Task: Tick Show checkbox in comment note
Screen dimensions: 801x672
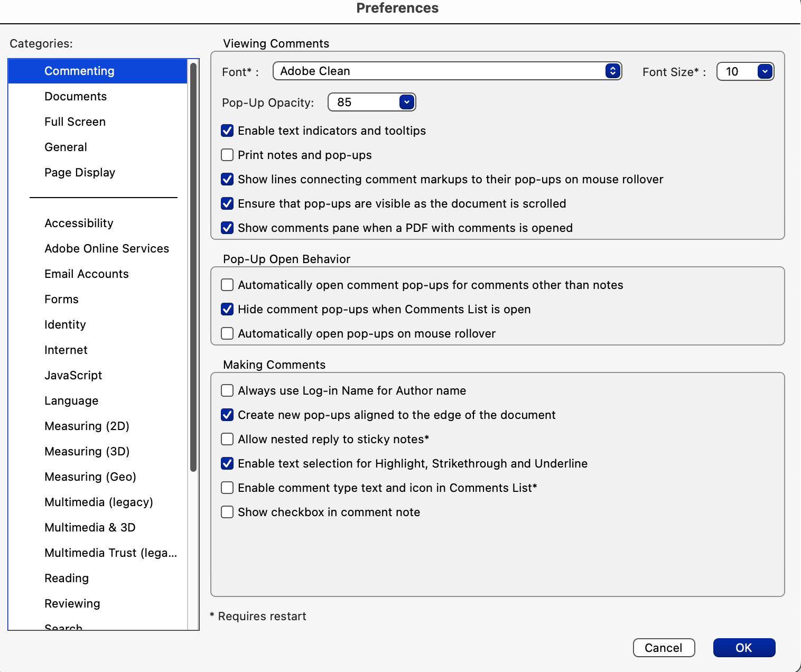Action: (x=227, y=512)
